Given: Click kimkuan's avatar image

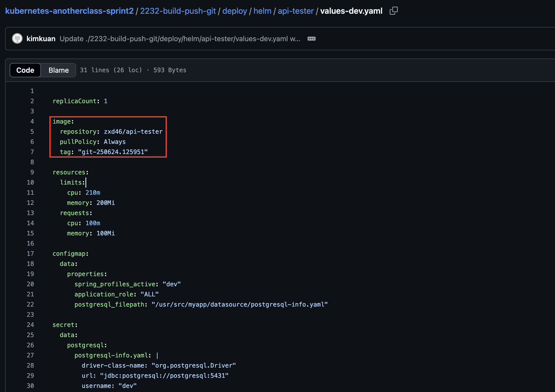Looking at the screenshot, I should (x=17, y=39).
